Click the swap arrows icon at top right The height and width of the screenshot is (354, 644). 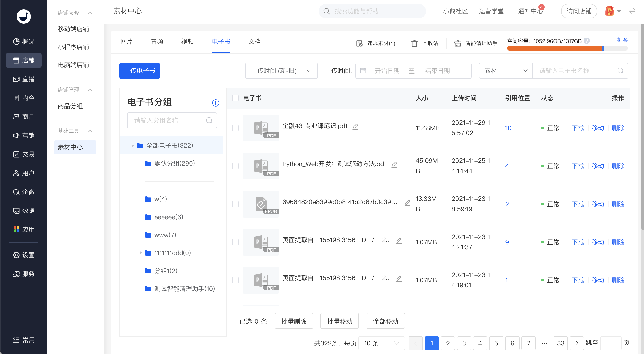click(x=632, y=11)
